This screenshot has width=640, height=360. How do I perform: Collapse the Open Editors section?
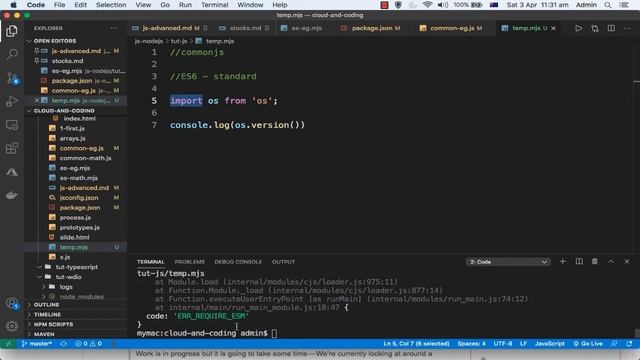tap(55, 41)
